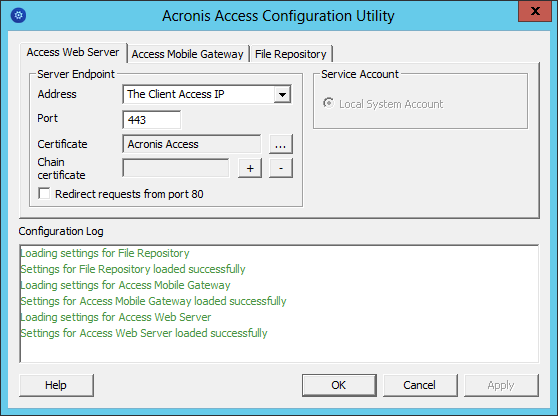This screenshot has width=558, height=416.
Task: Click the 'Server Endpoint' group label
Action: (x=76, y=74)
